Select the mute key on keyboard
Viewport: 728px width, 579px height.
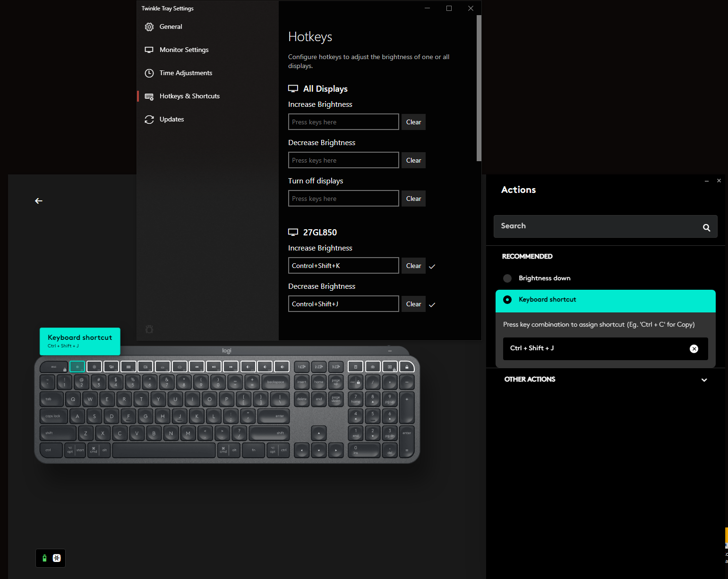[248, 367]
